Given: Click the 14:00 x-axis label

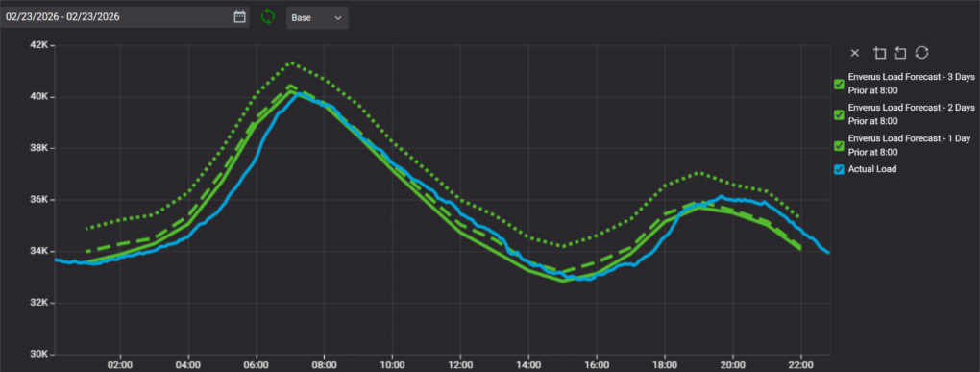Looking at the screenshot, I should coord(528,364).
